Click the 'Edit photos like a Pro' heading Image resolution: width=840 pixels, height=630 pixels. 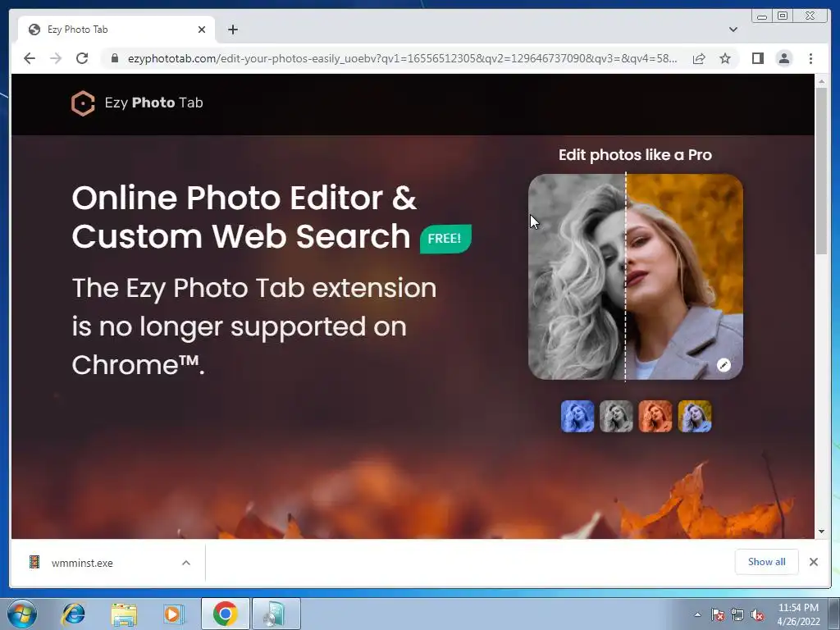pos(636,155)
